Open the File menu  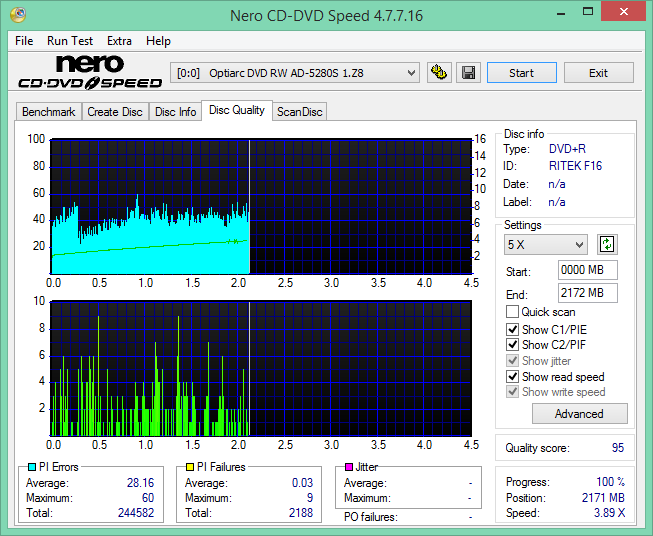[24, 41]
